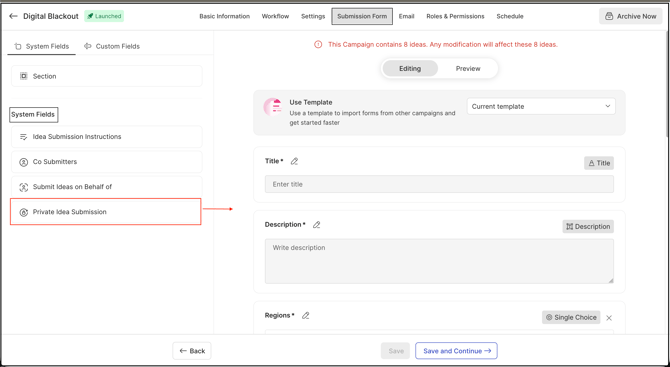Select the Submission Form tab

362,16
